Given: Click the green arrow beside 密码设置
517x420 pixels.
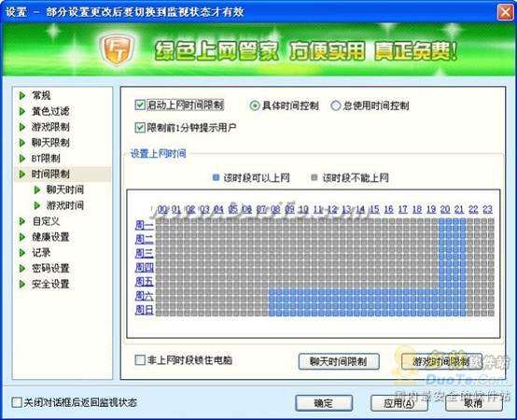Looking at the screenshot, I should pyautogui.click(x=22, y=268).
